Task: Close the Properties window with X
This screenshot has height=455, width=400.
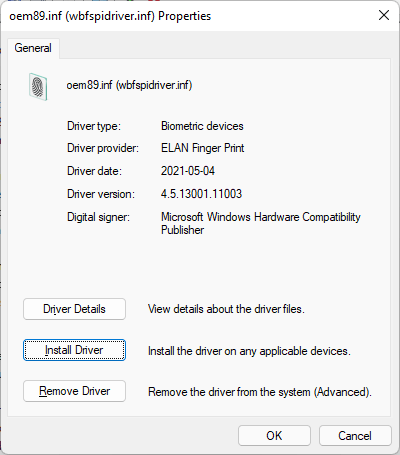Action: click(384, 15)
